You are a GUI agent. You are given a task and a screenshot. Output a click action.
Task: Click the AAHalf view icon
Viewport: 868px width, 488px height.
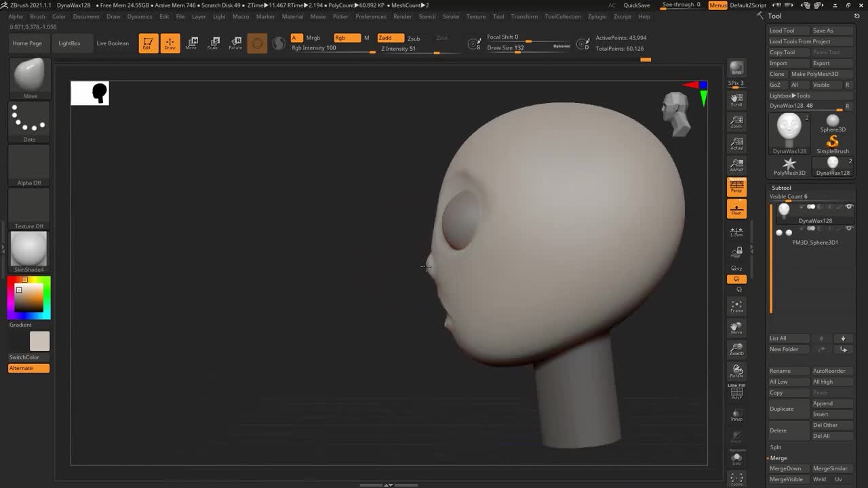tap(736, 165)
